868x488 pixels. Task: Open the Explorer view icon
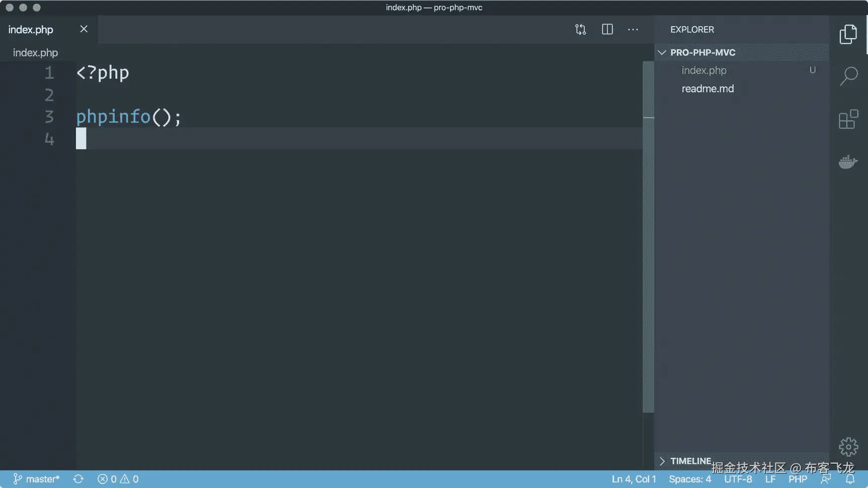(x=848, y=34)
